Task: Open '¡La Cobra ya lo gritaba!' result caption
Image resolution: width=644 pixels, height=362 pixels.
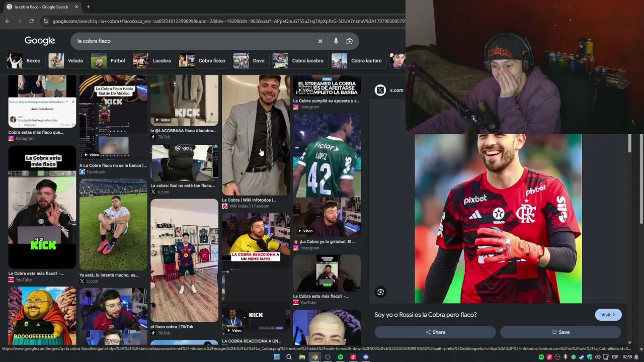Action: [x=325, y=241]
